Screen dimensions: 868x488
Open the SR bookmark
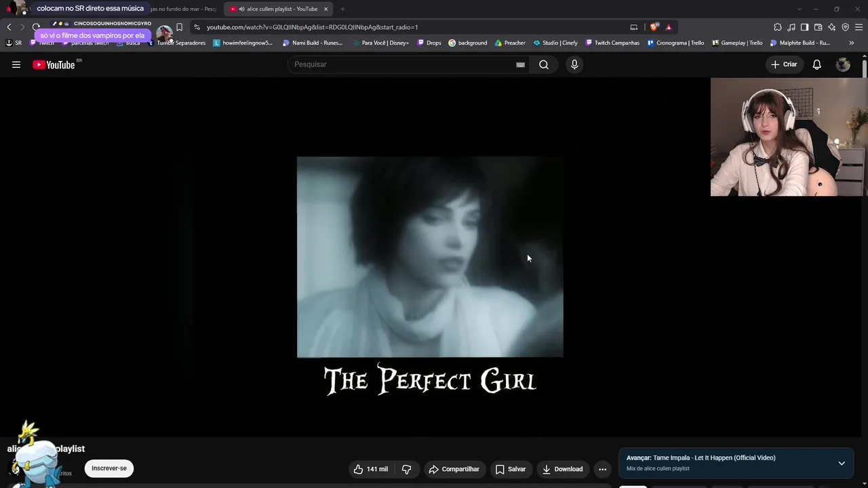click(x=14, y=43)
